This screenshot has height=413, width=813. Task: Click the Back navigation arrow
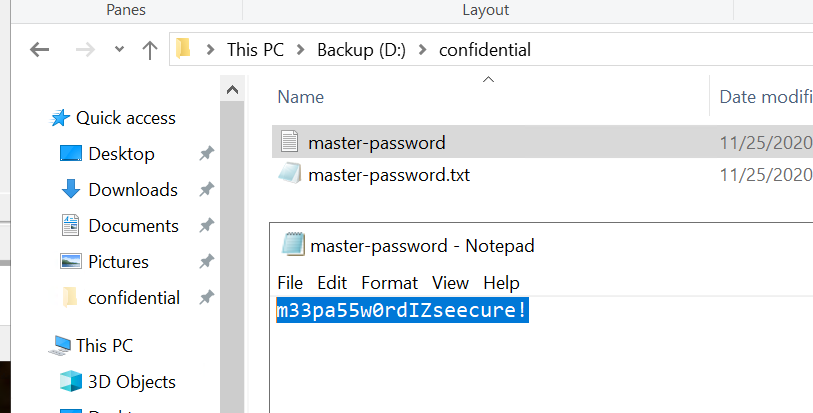(40, 49)
